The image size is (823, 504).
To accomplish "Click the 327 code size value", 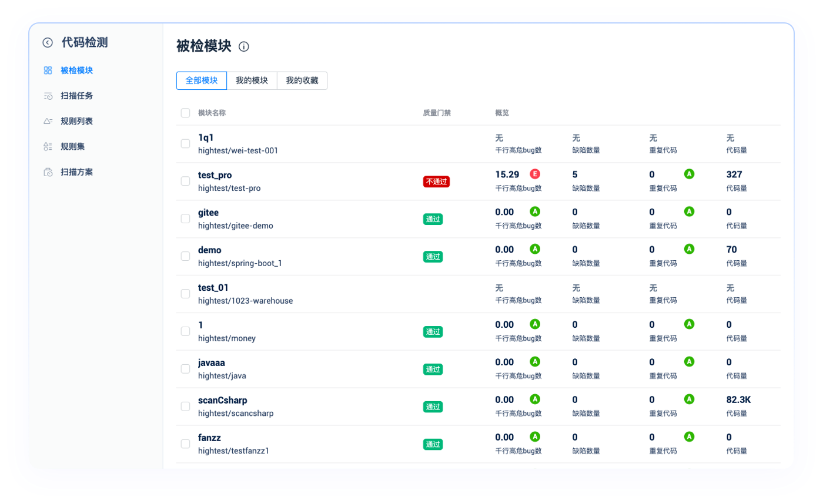I will tap(734, 174).
